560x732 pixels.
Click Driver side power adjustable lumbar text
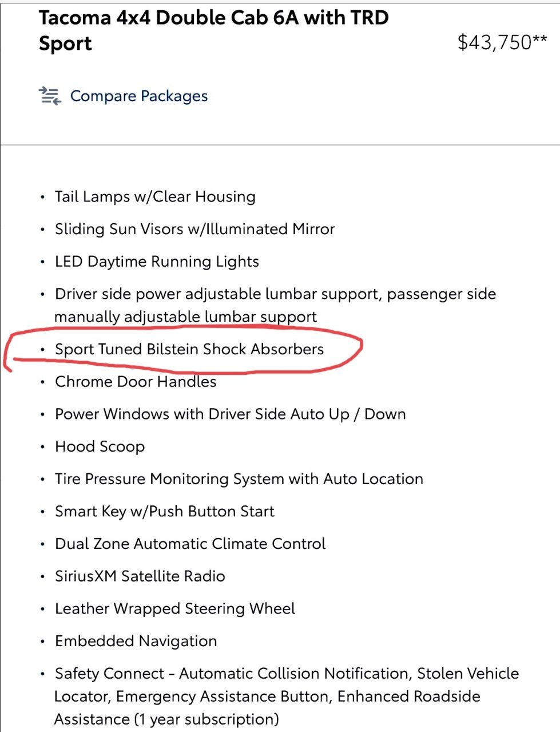tap(275, 305)
